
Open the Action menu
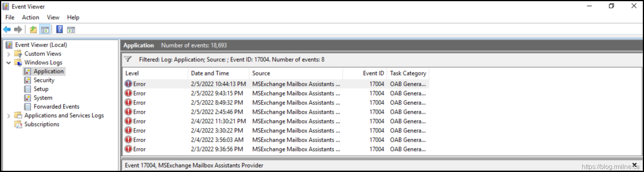tap(30, 17)
